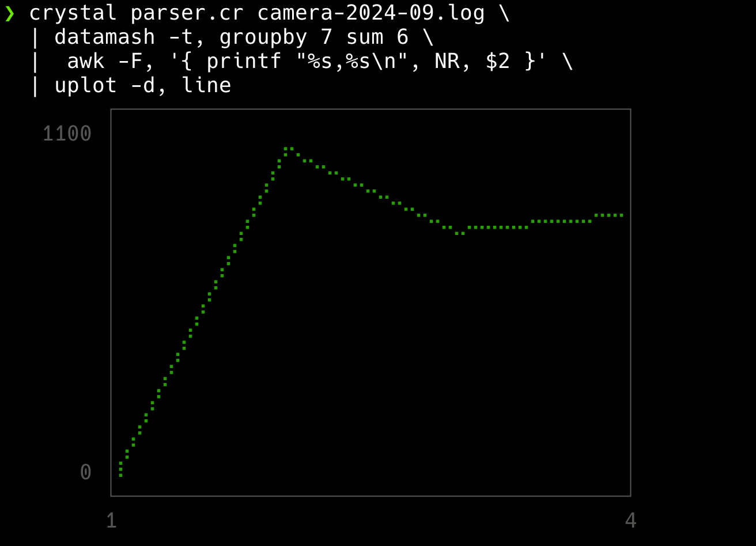Click the $2 field reference
The width and height of the screenshot is (756, 546).
coord(498,61)
